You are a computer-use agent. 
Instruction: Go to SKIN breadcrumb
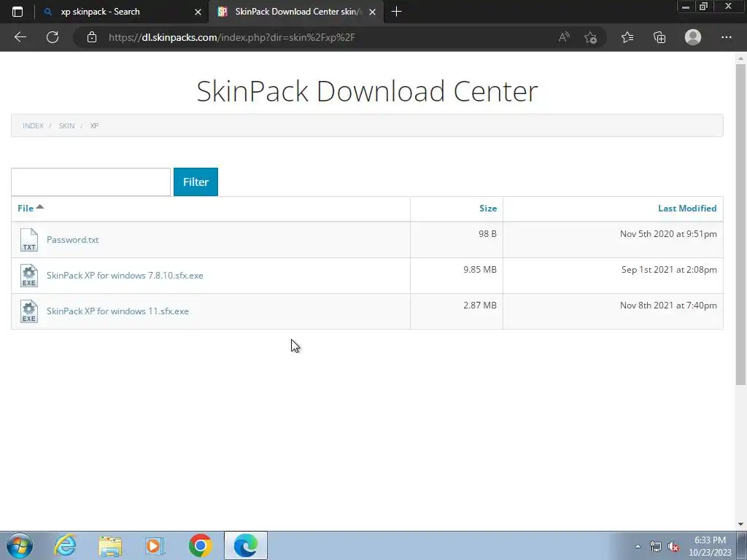(66, 125)
